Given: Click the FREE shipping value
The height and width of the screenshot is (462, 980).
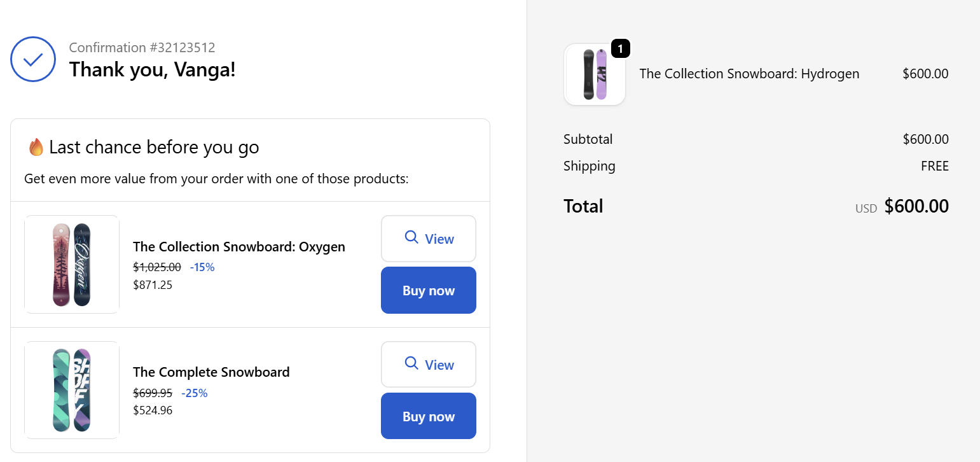Looking at the screenshot, I should click(934, 167).
